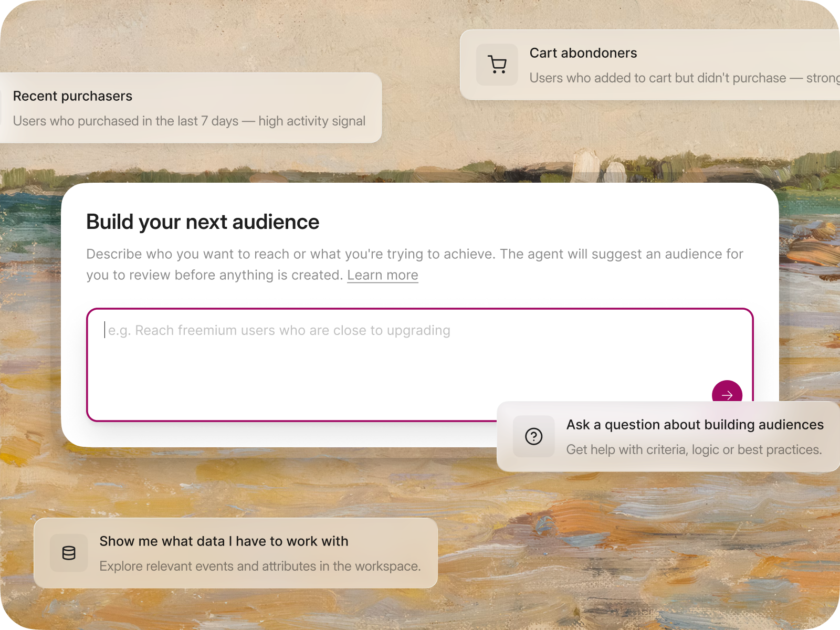This screenshot has height=630, width=840.
Task: Choose the Cart abondoners suggestion title
Action: 583,53
